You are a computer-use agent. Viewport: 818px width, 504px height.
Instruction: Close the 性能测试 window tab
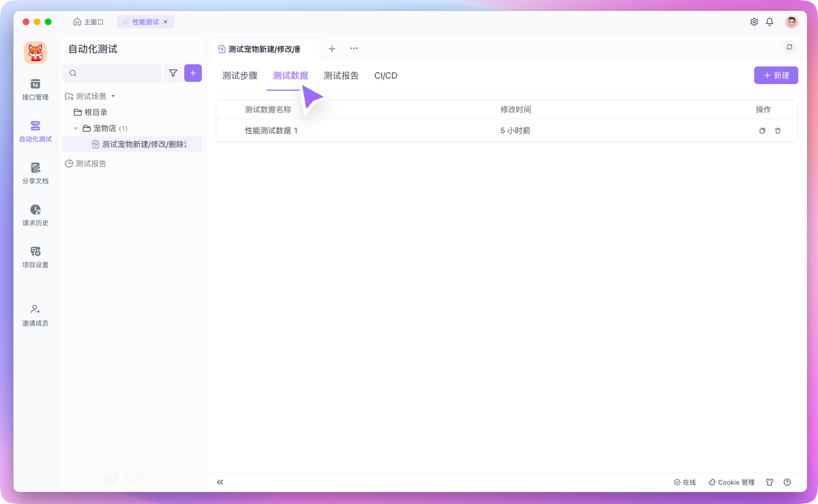pyautogui.click(x=166, y=22)
